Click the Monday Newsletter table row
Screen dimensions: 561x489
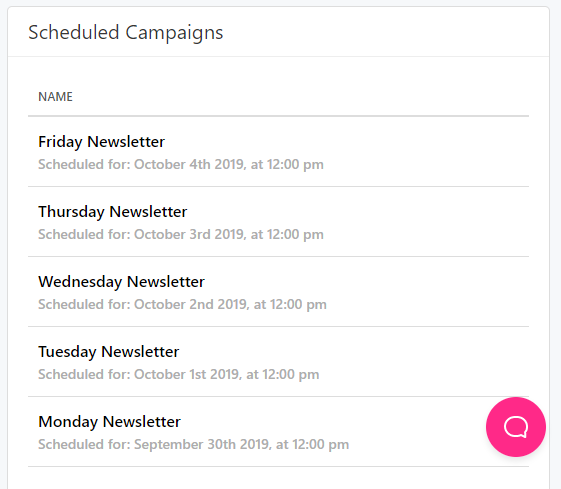tap(278, 432)
